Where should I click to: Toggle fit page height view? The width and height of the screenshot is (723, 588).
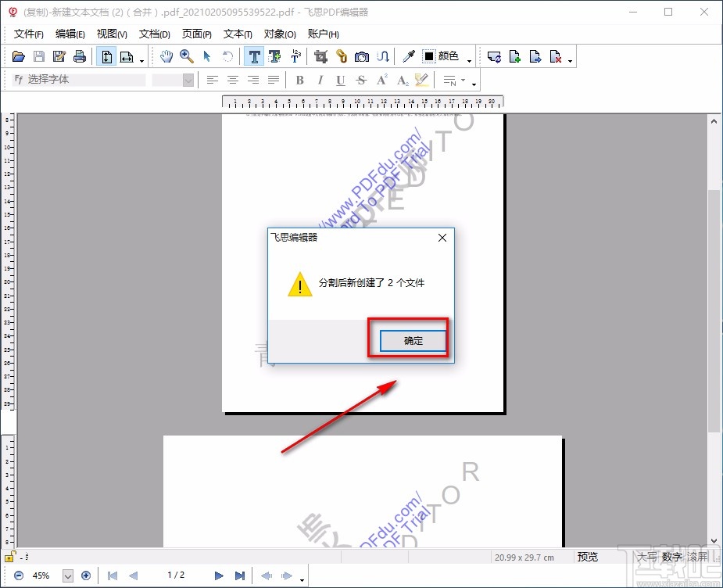click(x=106, y=57)
